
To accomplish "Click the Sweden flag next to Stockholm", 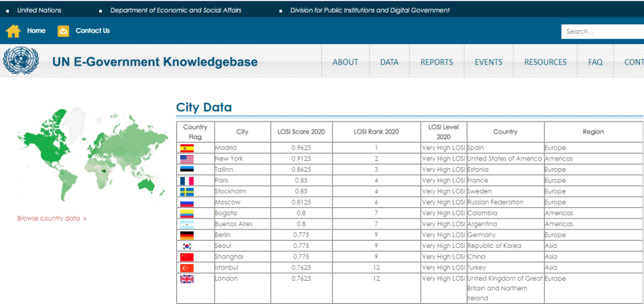I will coord(187,191).
